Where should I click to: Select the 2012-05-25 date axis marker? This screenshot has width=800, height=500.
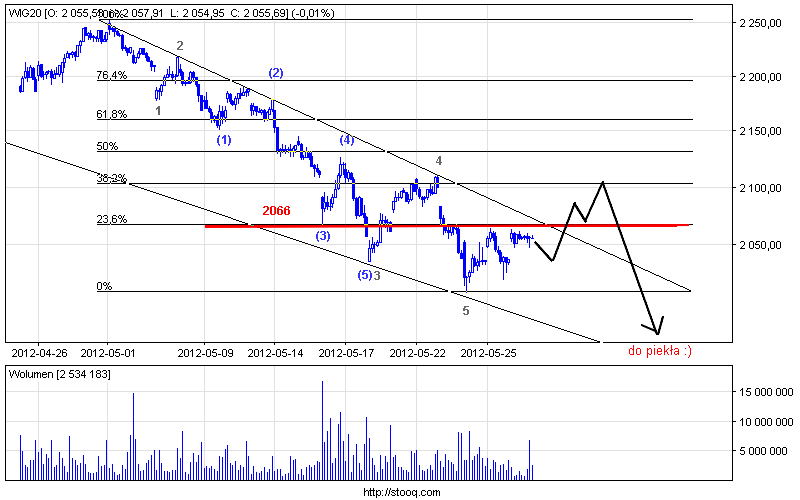[x=488, y=353]
